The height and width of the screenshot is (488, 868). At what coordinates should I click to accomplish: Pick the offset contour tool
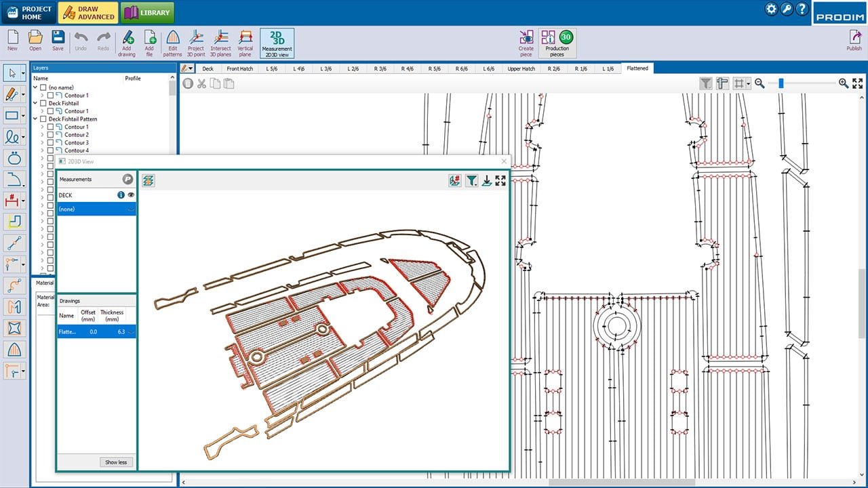point(14,222)
